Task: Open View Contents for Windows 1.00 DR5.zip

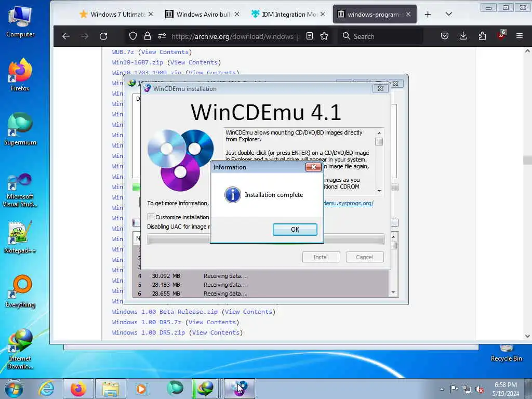Action: (x=216, y=332)
